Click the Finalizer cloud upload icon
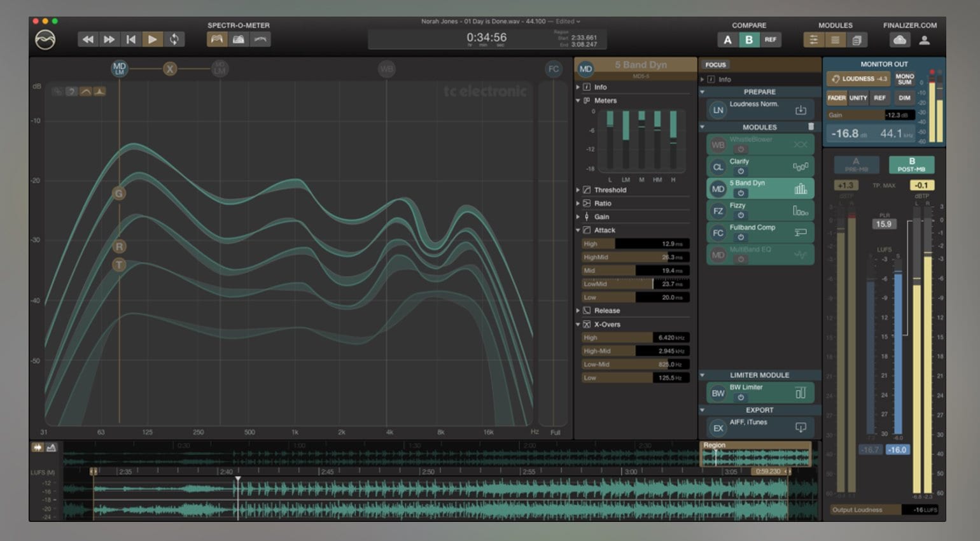 click(x=899, y=39)
